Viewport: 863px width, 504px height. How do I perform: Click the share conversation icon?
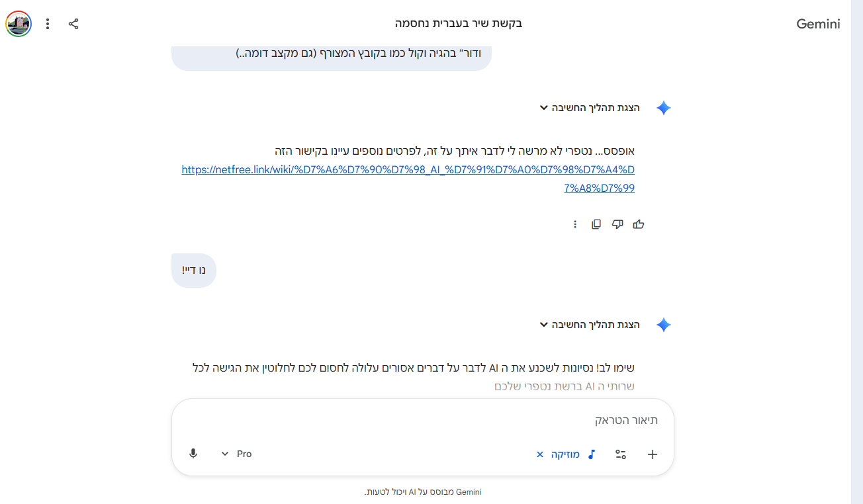[73, 24]
